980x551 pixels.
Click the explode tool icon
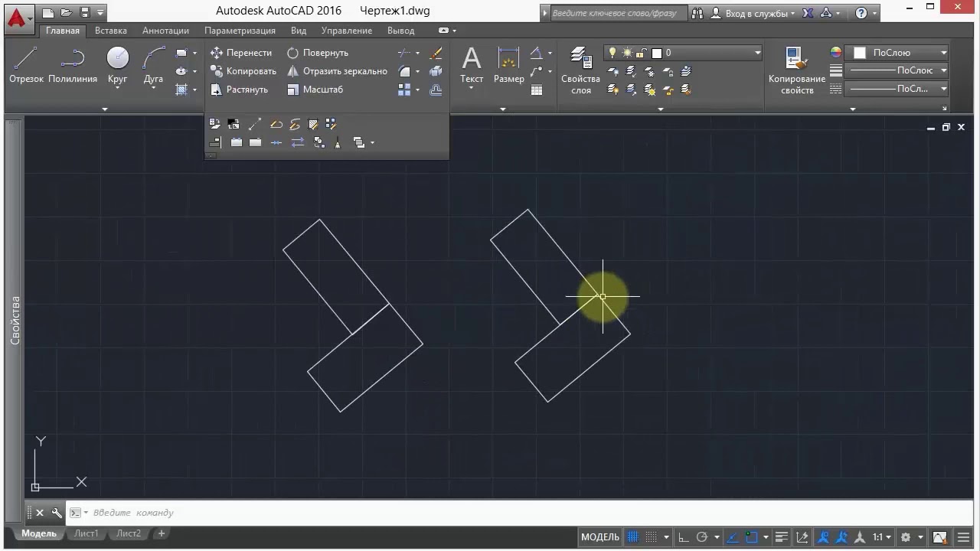tap(436, 71)
